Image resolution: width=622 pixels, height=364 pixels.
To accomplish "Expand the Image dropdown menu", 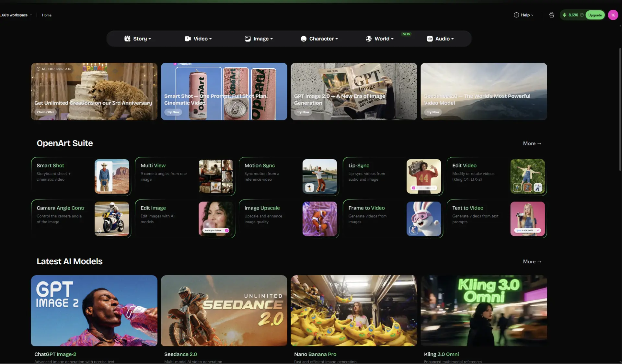I will [259, 39].
